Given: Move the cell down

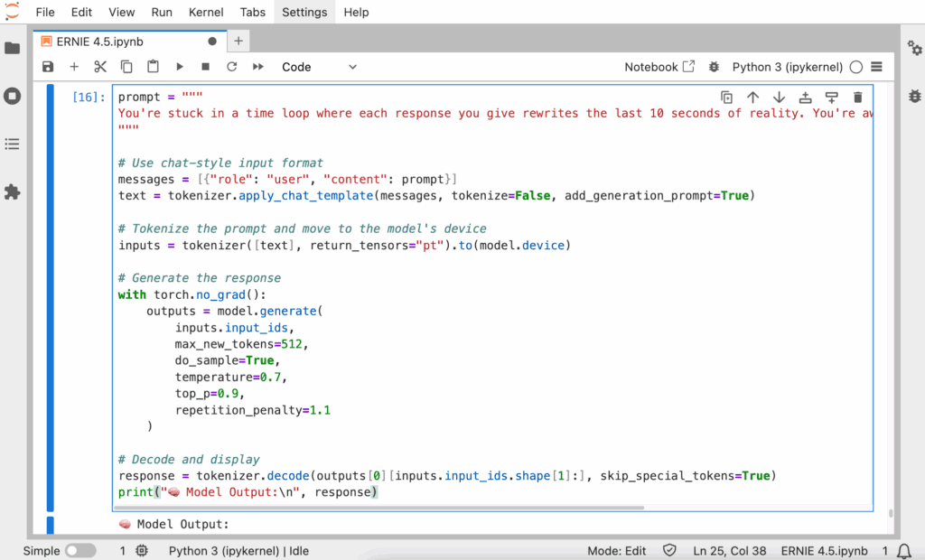Looking at the screenshot, I should 779,98.
